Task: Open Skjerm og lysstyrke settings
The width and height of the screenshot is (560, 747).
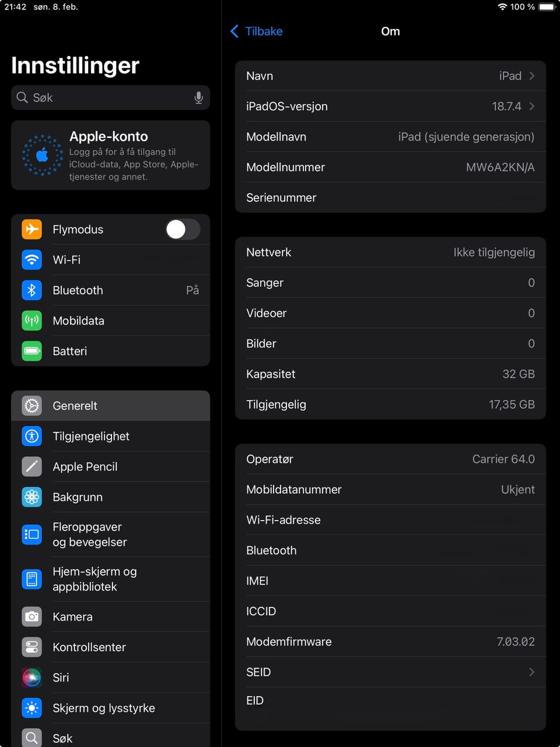Action: pos(110,707)
